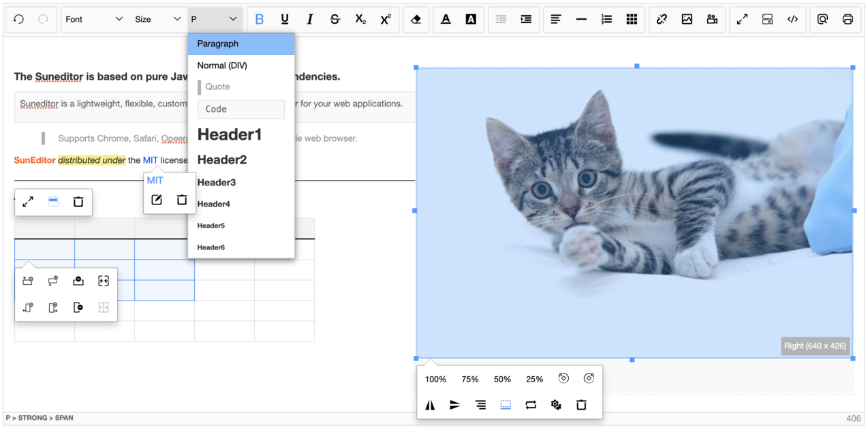Click the Indent icon

tap(526, 19)
